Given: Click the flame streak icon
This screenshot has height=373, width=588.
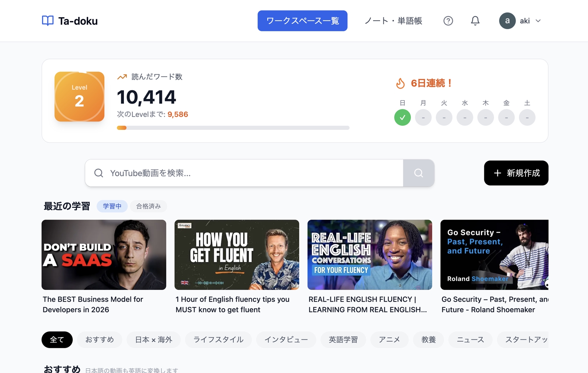Looking at the screenshot, I should pos(400,84).
